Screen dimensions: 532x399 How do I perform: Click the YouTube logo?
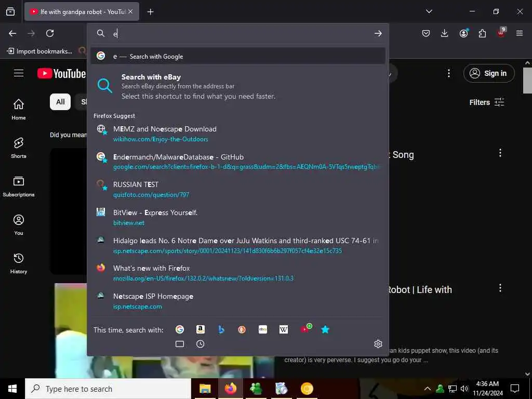click(x=61, y=73)
